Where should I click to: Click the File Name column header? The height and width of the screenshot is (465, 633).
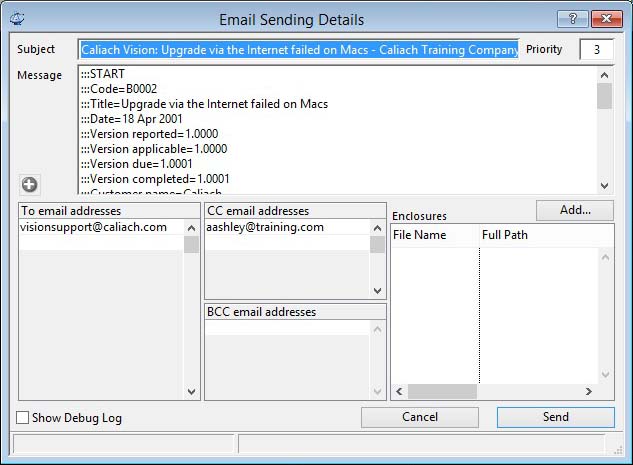tap(435, 235)
